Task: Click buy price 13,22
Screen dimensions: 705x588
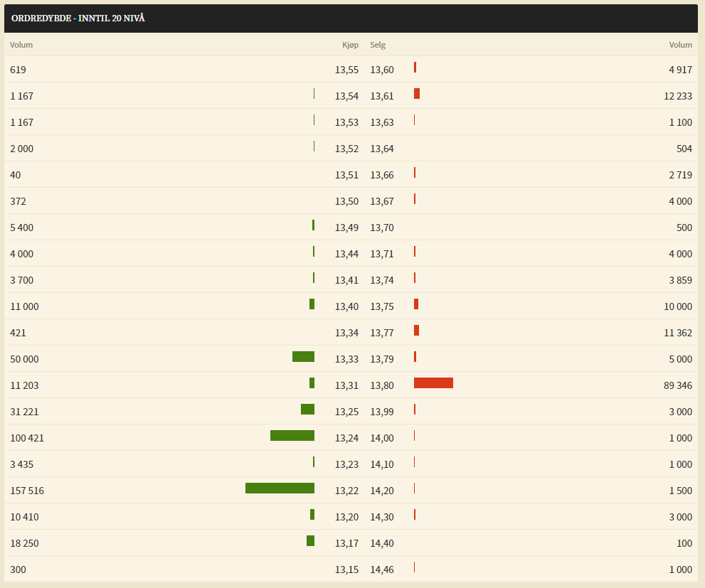Action: pyautogui.click(x=346, y=491)
